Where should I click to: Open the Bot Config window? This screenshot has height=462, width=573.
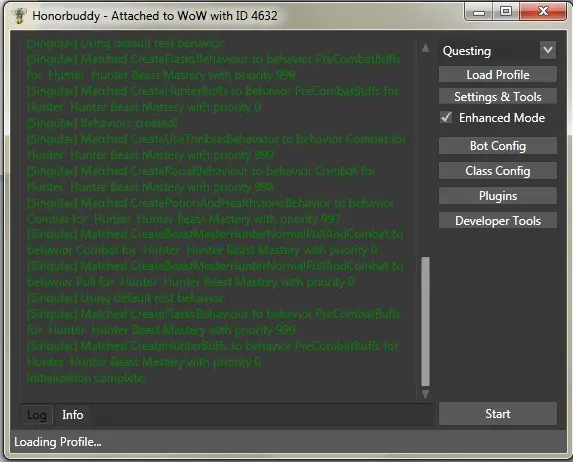tap(498, 146)
